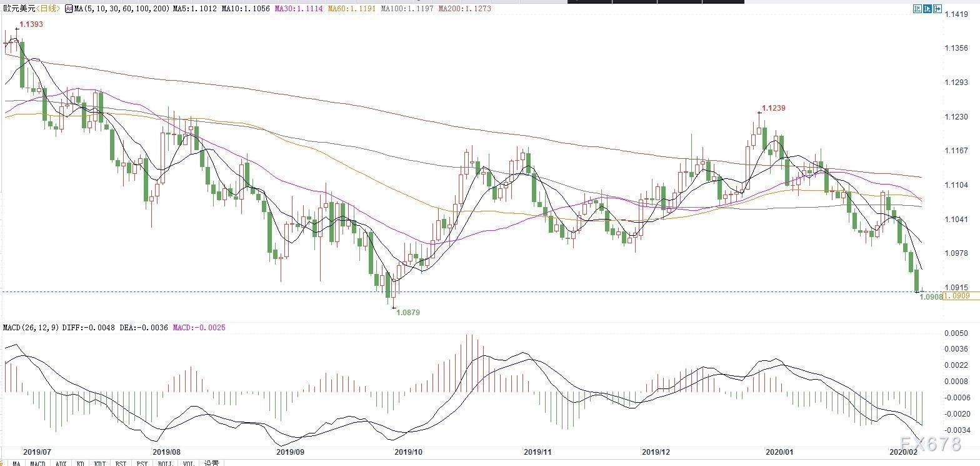Open the VOL indicator tab
The width and height of the screenshot is (980, 466).
tap(188, 463)
